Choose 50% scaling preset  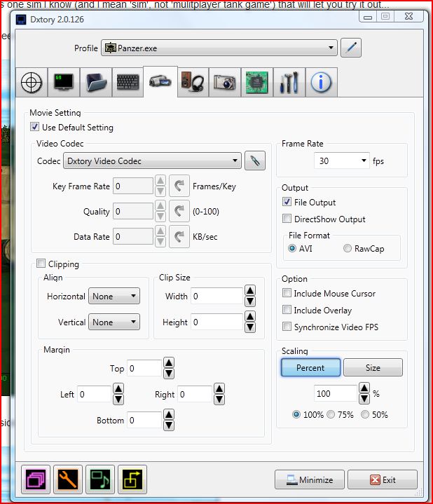point(365,415)
